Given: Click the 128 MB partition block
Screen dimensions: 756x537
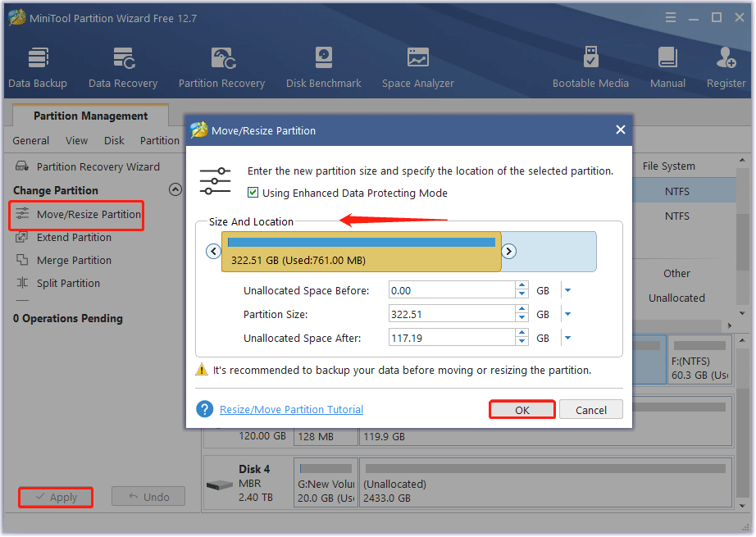Looking at the screenshot, I should click(x=326, y=436).
